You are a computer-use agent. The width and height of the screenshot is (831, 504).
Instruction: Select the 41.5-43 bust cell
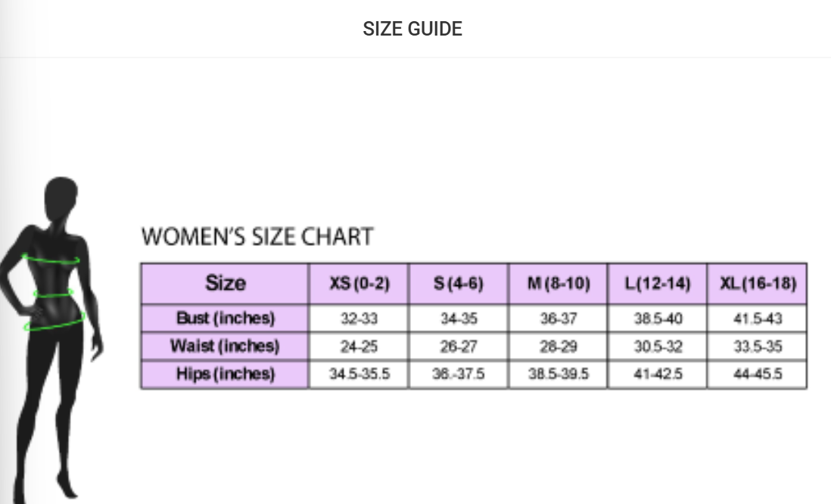(758, 319)
